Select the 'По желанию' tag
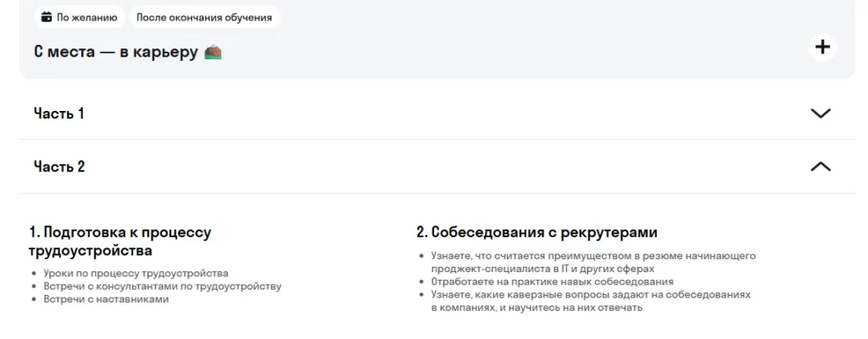 [80, 17]
